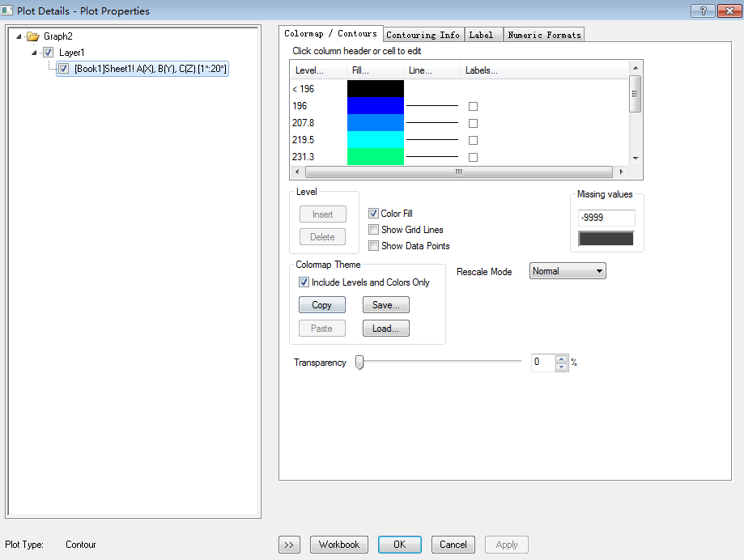
Task: Open the Rescale Mode dropdown
Action: point(568,271)
